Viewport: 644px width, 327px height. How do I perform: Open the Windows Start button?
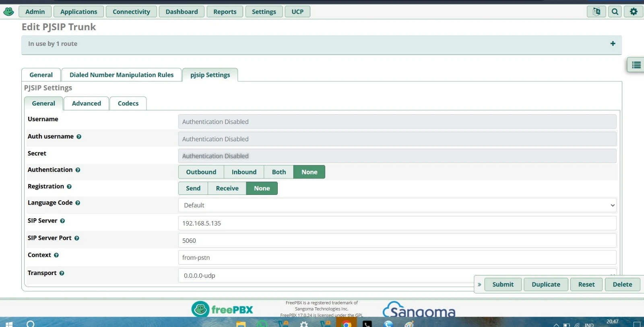[9, 324]
